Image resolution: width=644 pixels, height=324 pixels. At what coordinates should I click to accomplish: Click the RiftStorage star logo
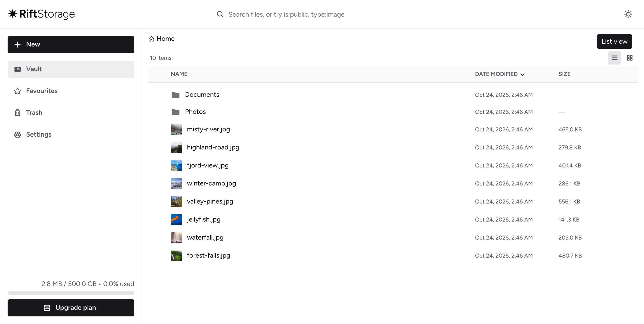(x=13, y=14)
